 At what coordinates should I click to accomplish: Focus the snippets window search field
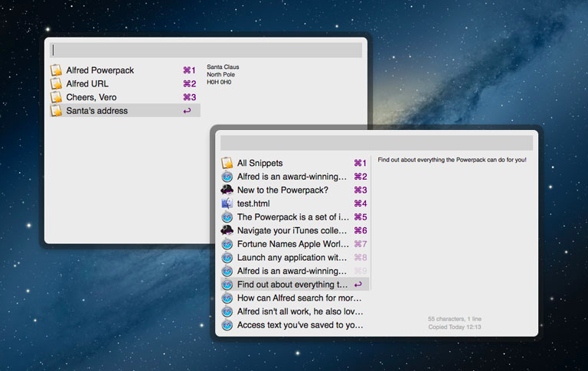[206, 50]
